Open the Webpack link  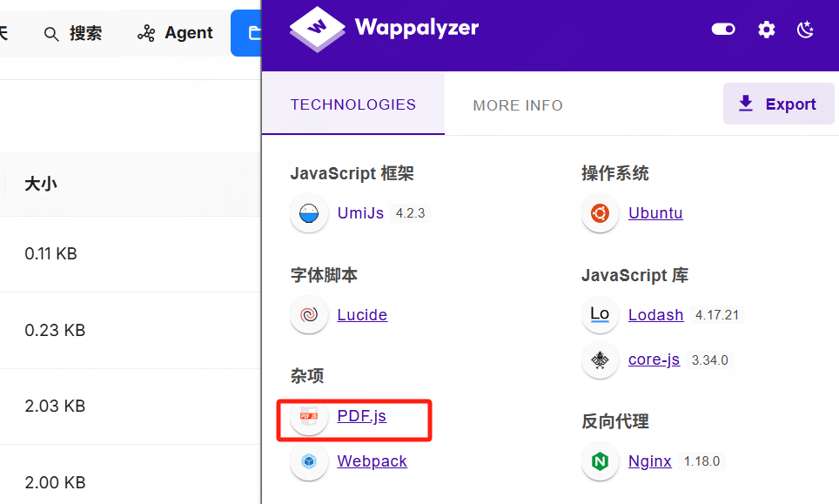click(x=372, y=461)
